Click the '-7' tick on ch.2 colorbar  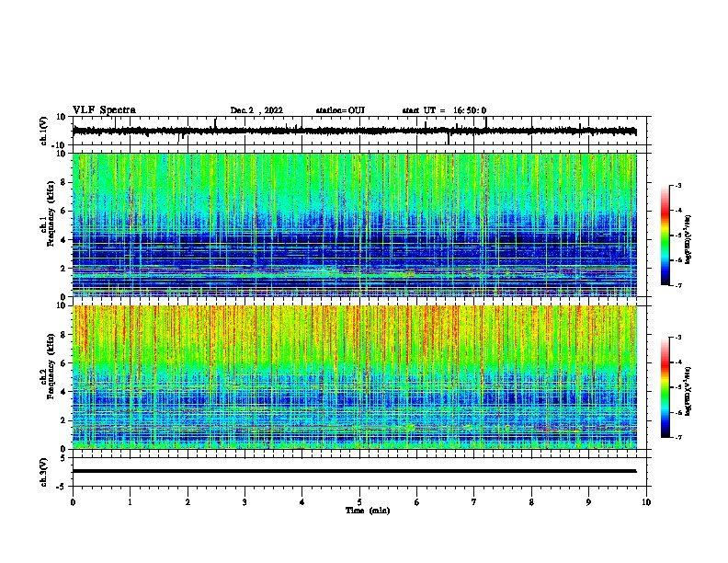point(677,437)
